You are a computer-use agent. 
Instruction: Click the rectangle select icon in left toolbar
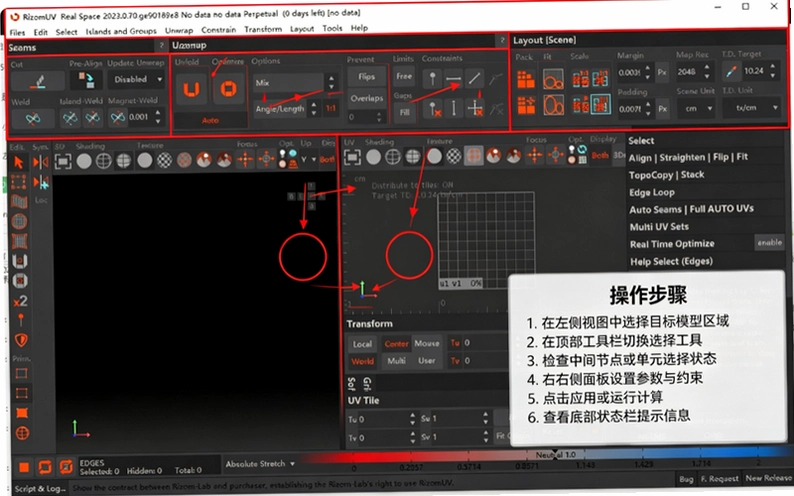coord(19,182)
